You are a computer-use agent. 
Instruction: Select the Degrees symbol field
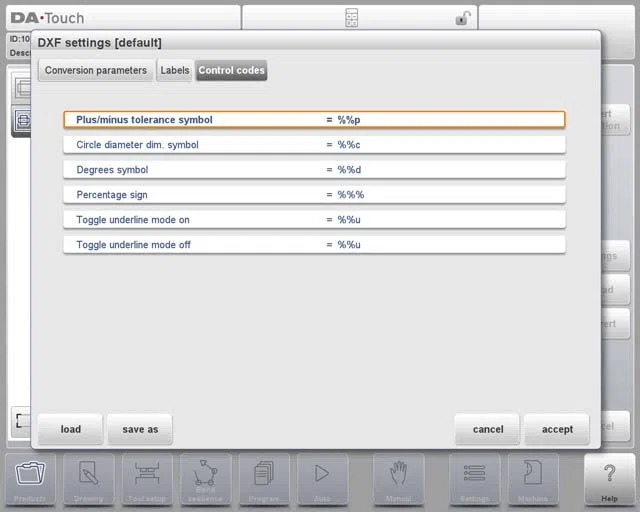pos(314,170)
